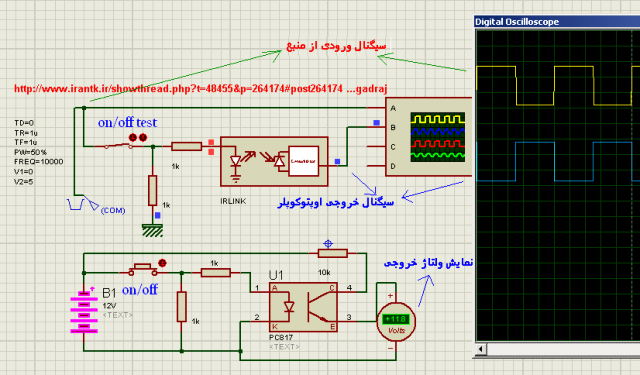Image resolution: width=640 pixels, height=375 pixels.
Task: Select the oscilloscope instrument with four channels
Action: [429, 137]
